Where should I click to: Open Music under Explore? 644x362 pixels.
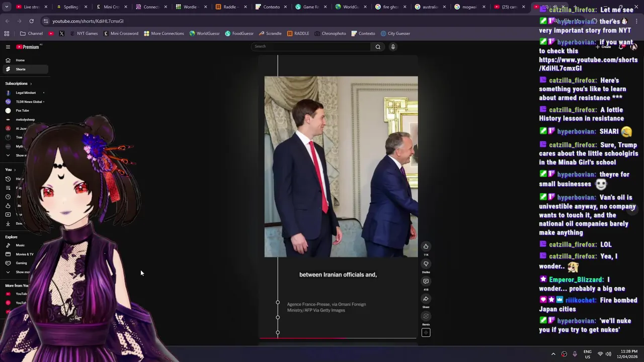coord(20,245)
